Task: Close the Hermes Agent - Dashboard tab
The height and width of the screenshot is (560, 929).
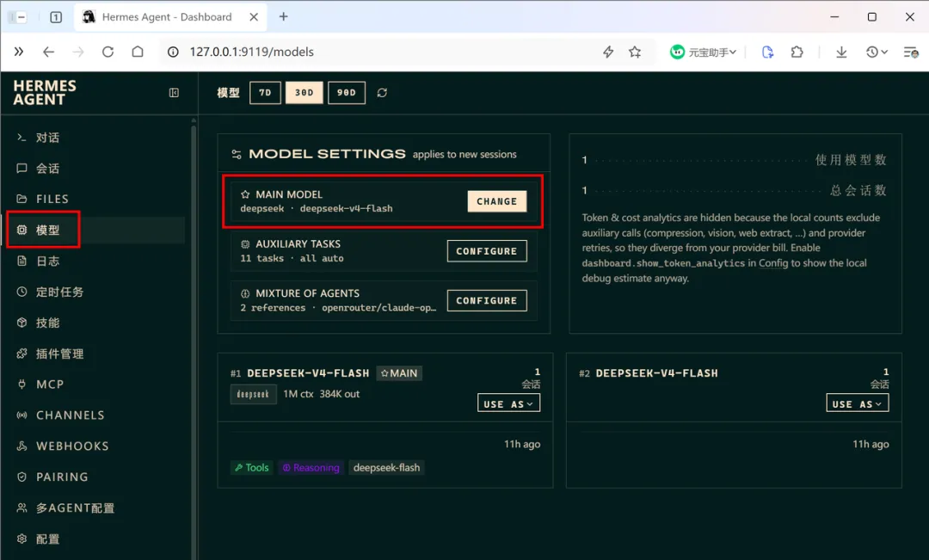Action: tap(254, 17)
